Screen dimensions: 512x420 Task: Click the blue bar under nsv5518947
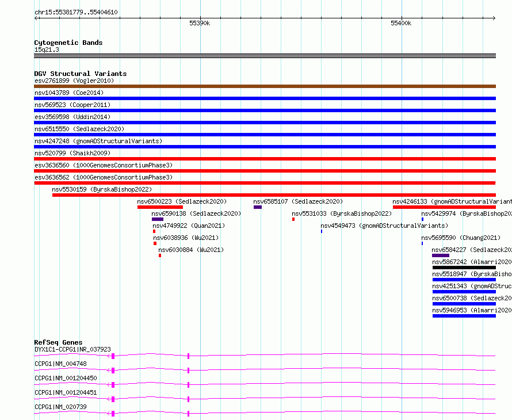click(x=464, y=280)
